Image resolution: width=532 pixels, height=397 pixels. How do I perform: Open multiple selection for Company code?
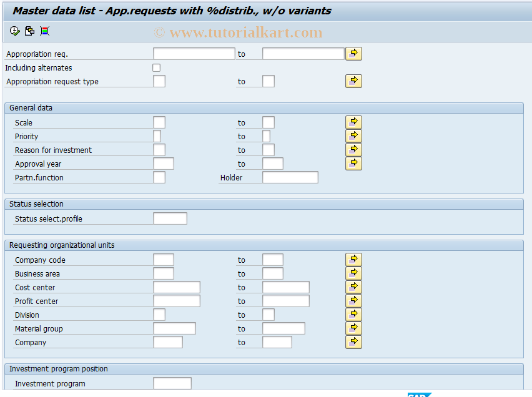pos(353,260)
